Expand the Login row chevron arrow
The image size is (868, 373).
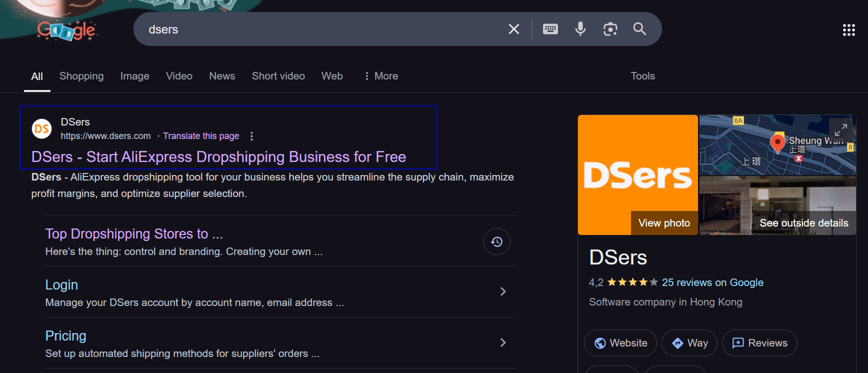pos(503,291)
